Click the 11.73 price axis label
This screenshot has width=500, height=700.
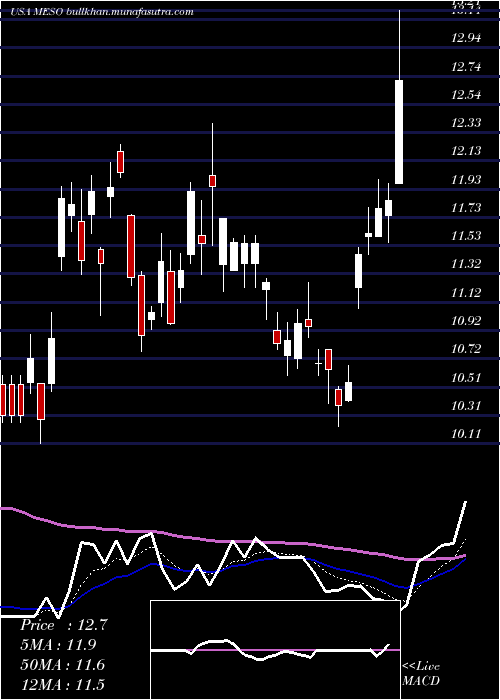[466, 208]
